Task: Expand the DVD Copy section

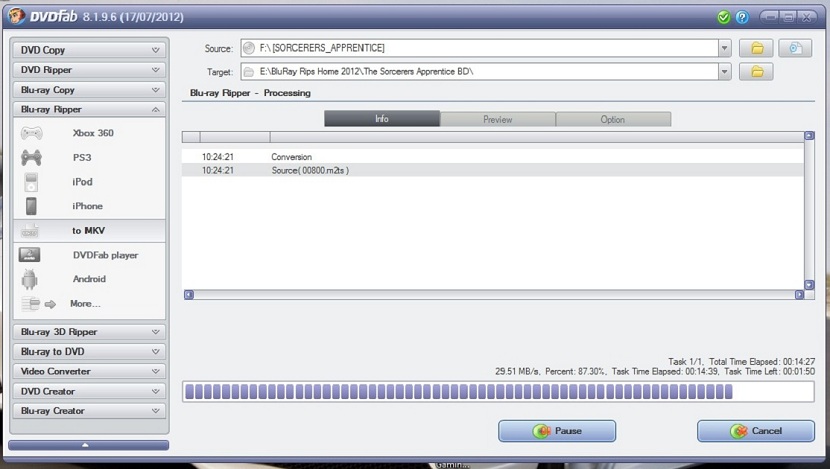Action: (x=89, y=50)
